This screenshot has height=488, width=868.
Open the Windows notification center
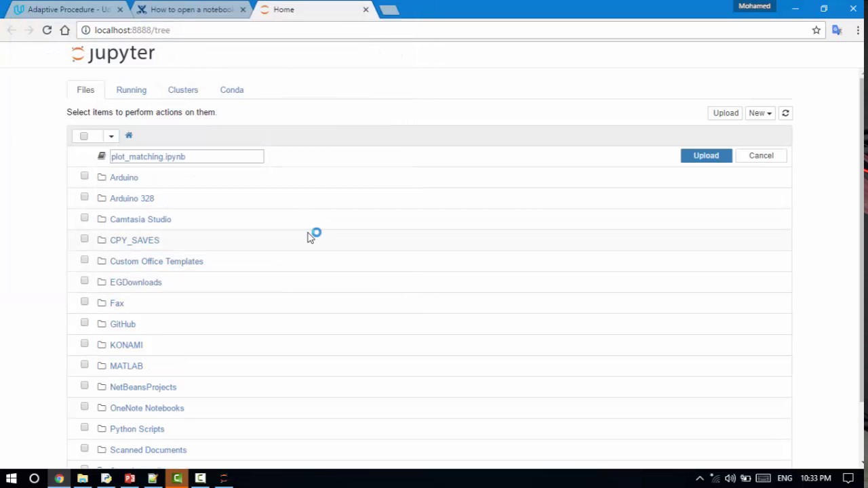pos(848,479)
